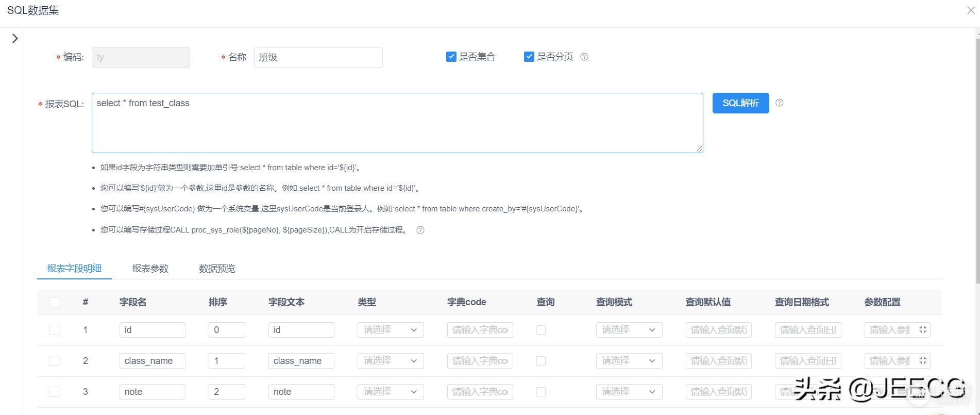Click 查询日期格式 input for class_name row

[808, 361]
